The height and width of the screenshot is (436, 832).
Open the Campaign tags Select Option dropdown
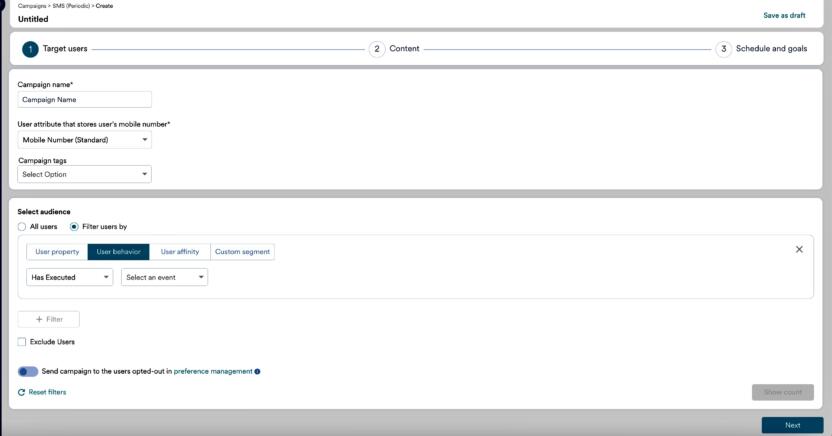click(x=84, y=174)
